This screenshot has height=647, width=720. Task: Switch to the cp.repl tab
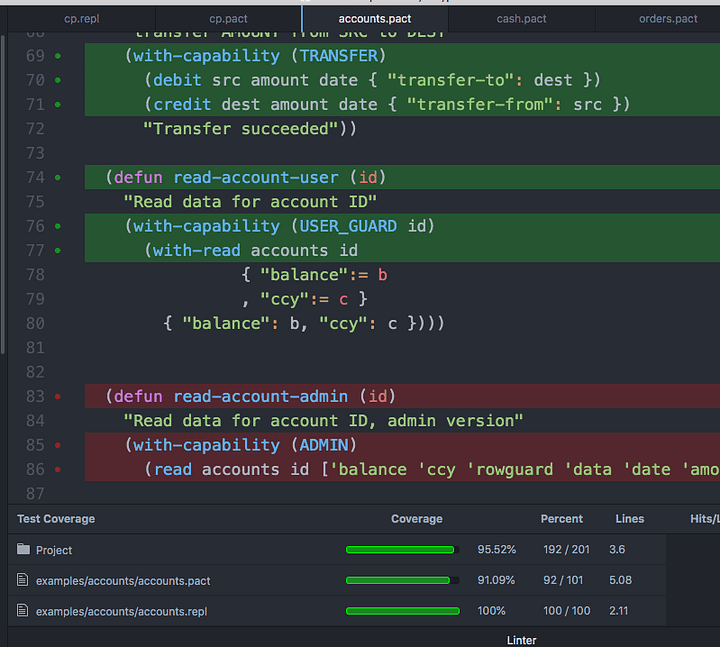(82, 19)
